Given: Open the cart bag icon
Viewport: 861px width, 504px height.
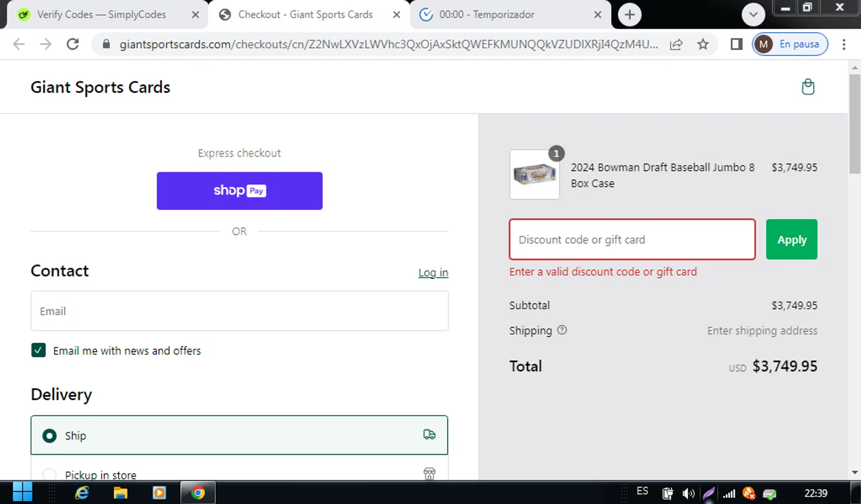Looking at the screenshot, I should [808, 87].
